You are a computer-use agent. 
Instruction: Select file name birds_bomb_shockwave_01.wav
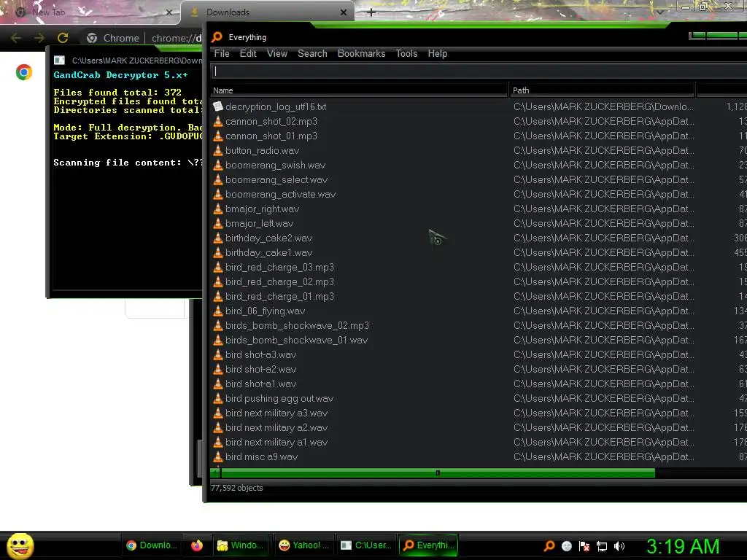coord(296,341)
